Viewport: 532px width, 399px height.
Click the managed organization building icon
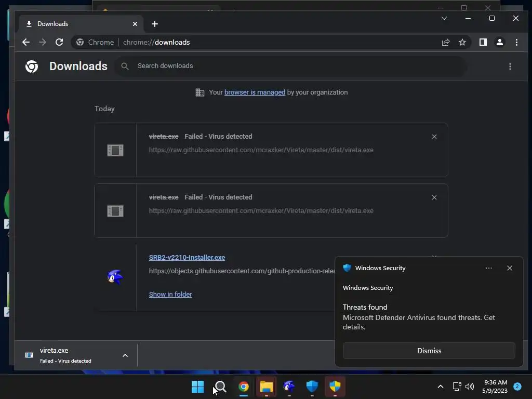tap(200, 92)
